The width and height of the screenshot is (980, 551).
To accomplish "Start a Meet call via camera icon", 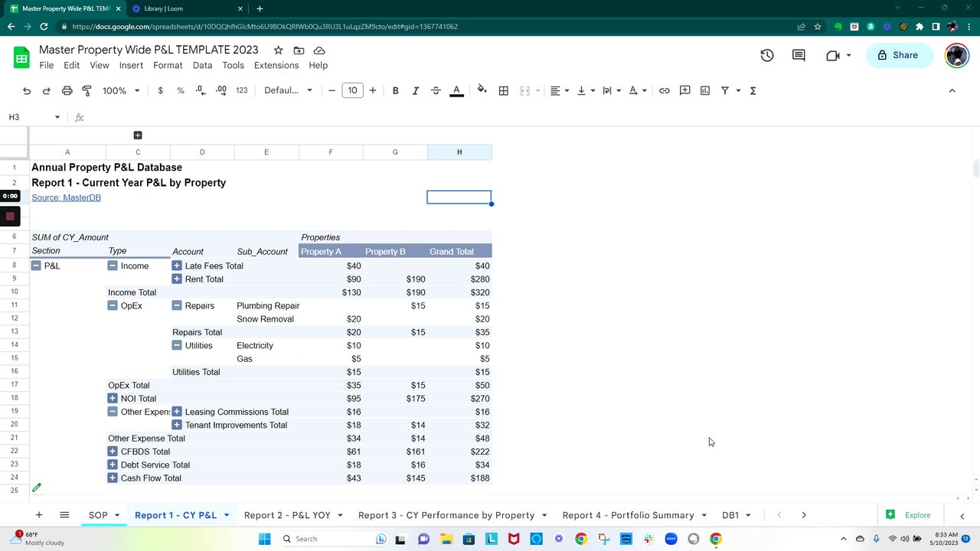I will pos(833,55).
